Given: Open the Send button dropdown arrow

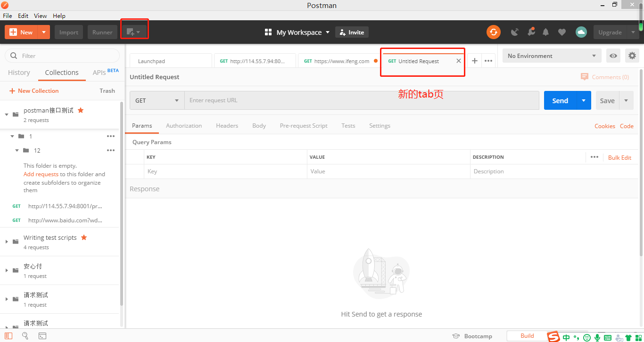Looking at the screenshot, I should [584, 100].
